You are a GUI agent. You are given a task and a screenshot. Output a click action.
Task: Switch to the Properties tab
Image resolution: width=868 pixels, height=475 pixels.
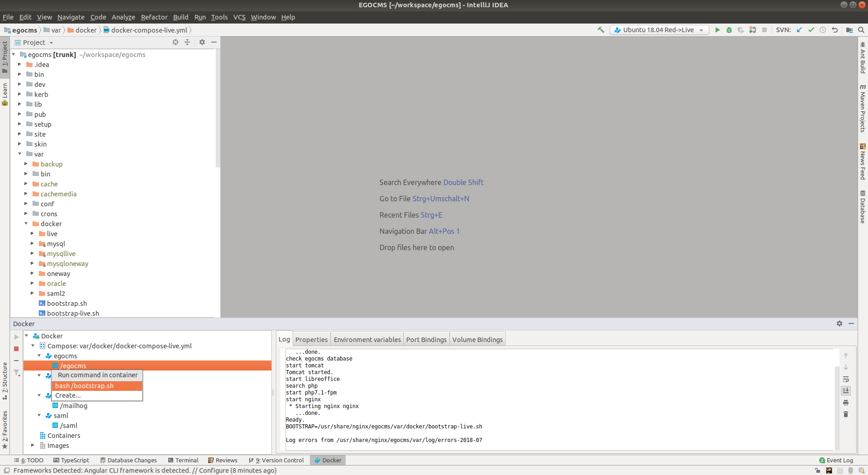(312, 339)
